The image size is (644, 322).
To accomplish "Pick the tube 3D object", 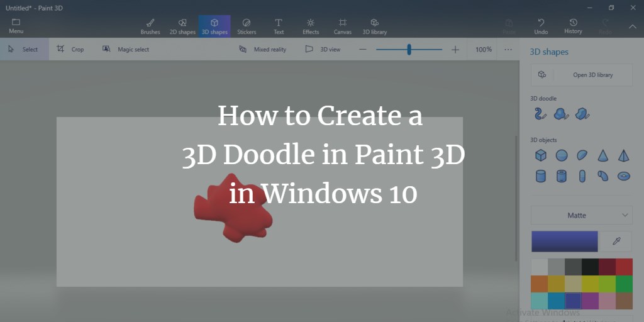I will pos(562,176).
